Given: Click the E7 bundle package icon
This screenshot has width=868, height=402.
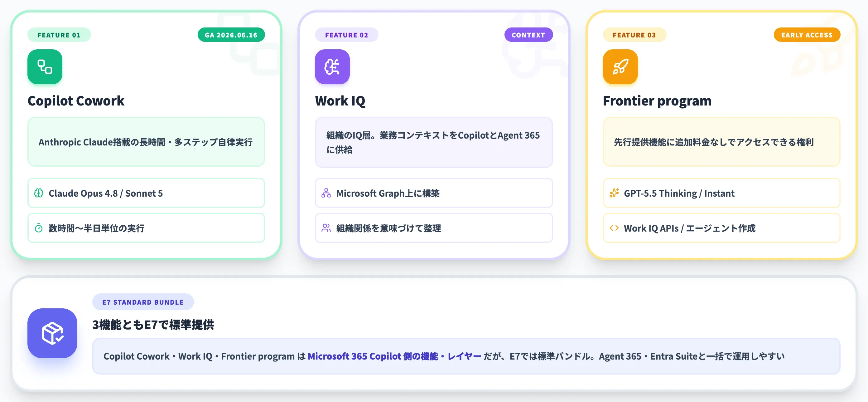Looking at the screenshot, I should coord(52,333).
